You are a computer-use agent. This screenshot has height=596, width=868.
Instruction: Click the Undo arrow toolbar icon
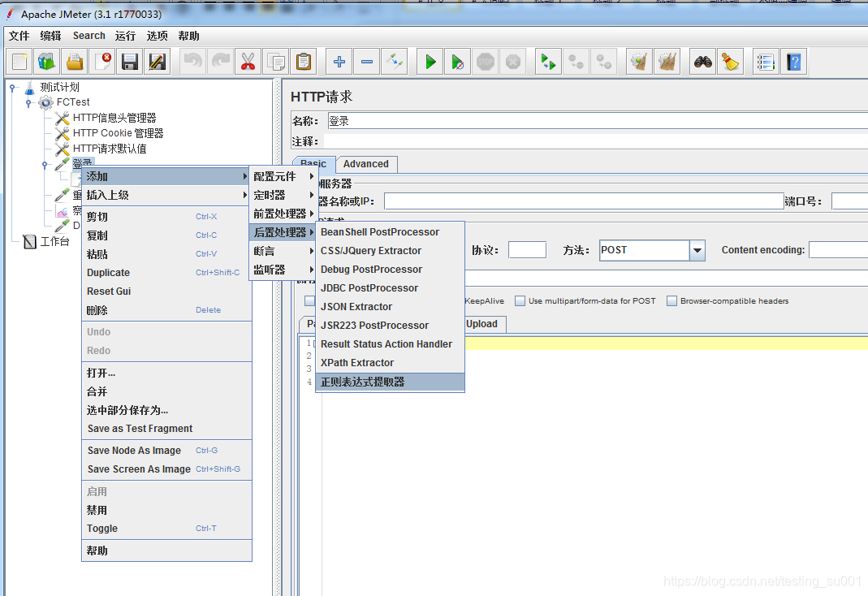point(193,62)
